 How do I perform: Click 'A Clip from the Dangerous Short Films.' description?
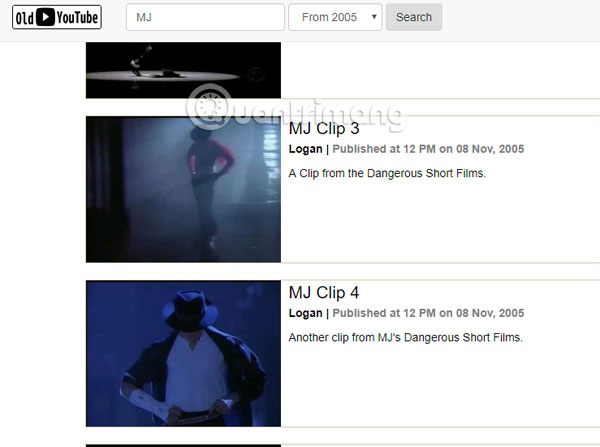387,173
